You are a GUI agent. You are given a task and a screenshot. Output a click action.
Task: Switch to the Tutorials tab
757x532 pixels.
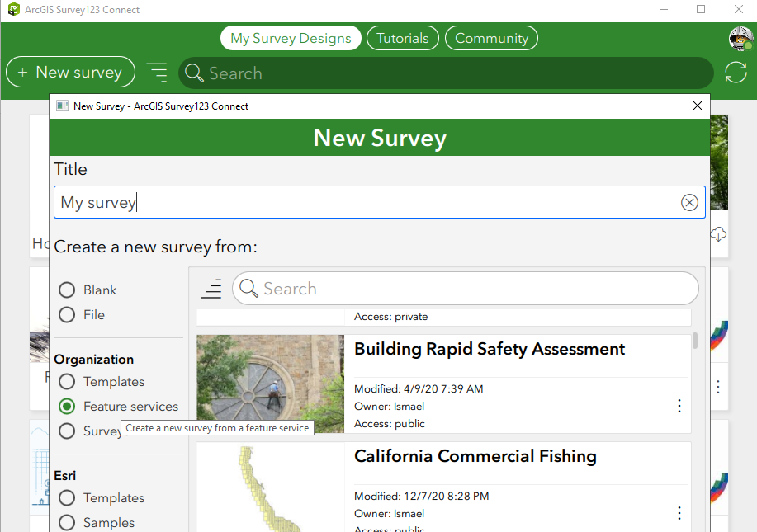403,38
